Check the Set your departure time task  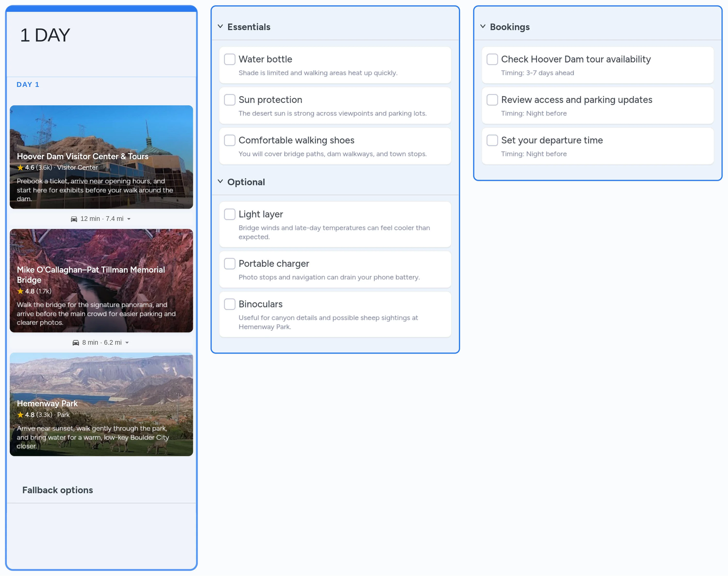coord(492,140)
